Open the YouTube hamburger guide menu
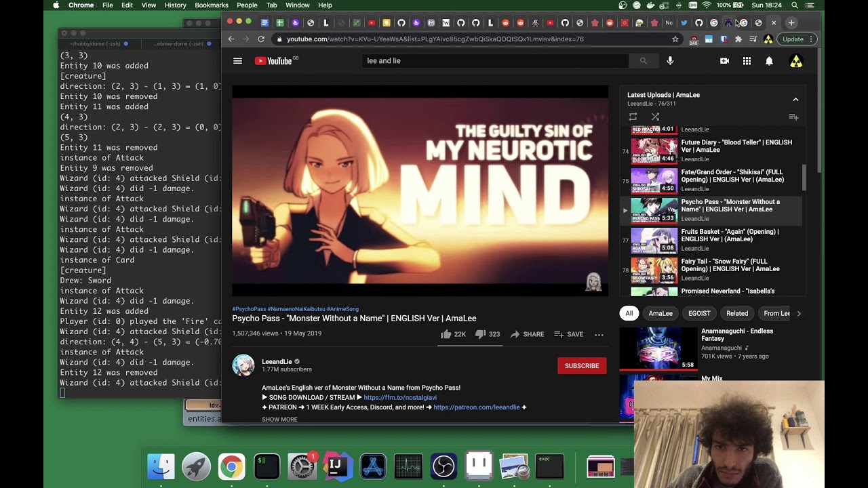This screenshot has height=488, width=868. click(237, 61)
